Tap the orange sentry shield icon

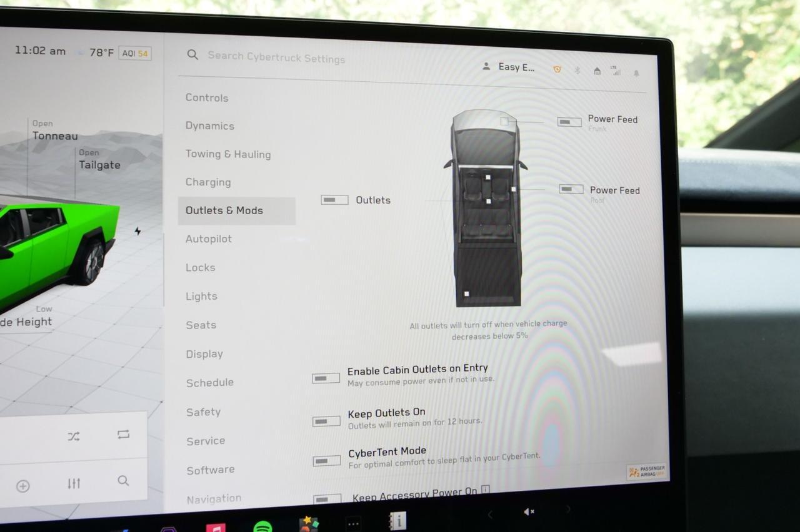point(557,69)
